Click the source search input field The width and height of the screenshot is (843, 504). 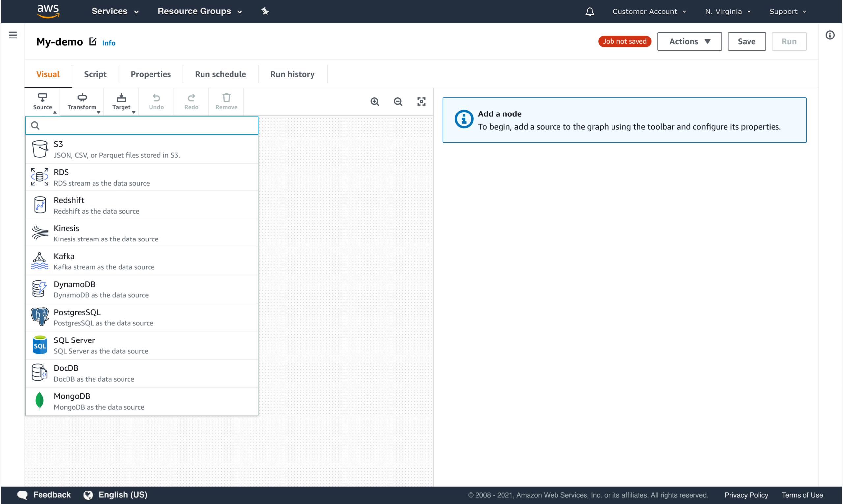pos(146,126)
